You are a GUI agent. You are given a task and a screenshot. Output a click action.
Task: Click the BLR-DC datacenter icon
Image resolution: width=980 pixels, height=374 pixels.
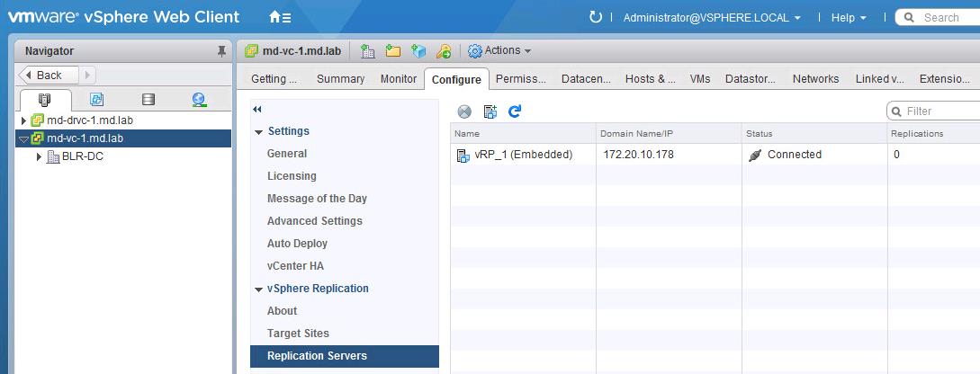pos(54,156)
